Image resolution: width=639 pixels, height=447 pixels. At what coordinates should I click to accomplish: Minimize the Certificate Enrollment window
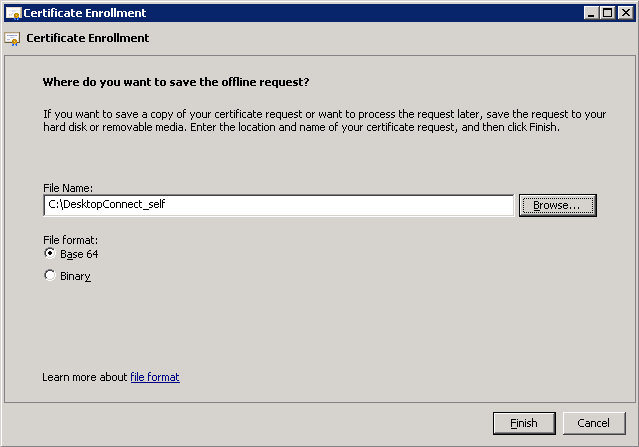pos(591,13)
